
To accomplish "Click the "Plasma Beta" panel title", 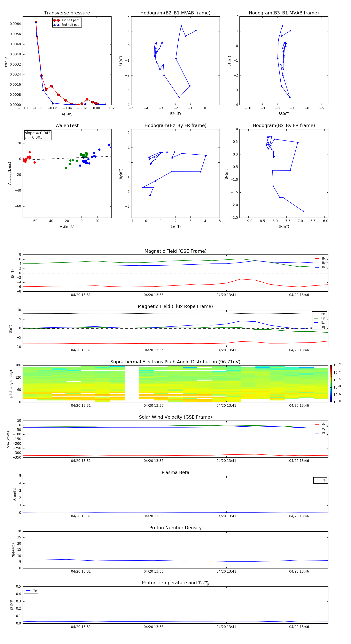I will point(175,472).
